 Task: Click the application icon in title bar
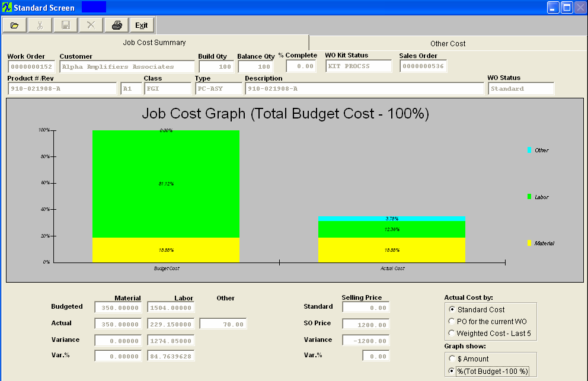7,7
